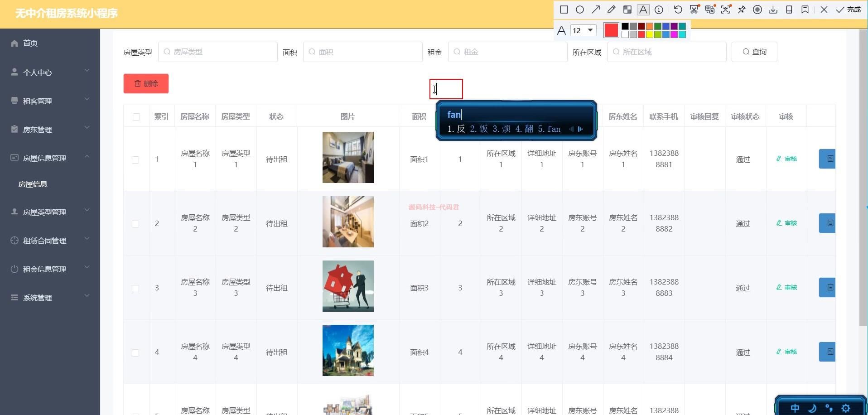868x415 pixels.
Task: Click the scissors long-screenshot icon
Action: [x=694, y=10]
